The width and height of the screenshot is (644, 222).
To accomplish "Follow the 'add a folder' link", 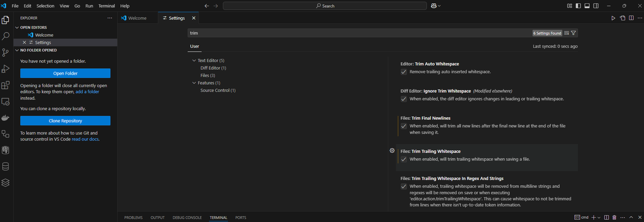I will [x=87, y=92].
